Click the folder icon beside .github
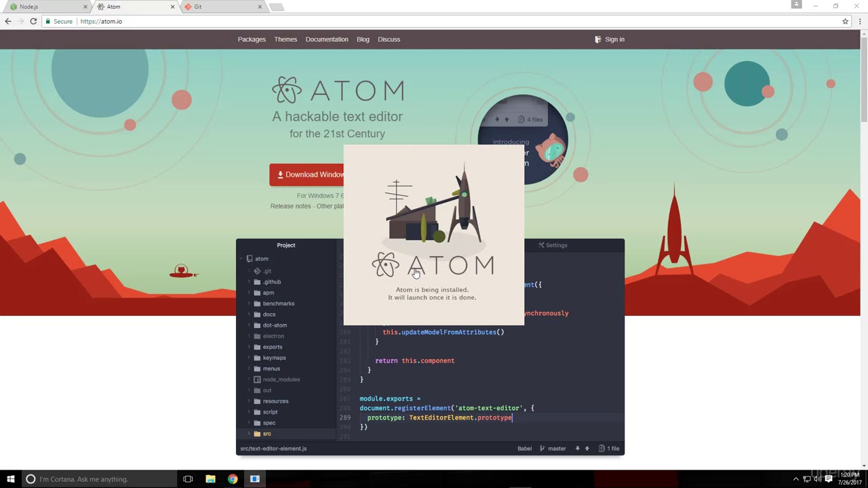This screenshot has height=488, width=868. [257, 282]
